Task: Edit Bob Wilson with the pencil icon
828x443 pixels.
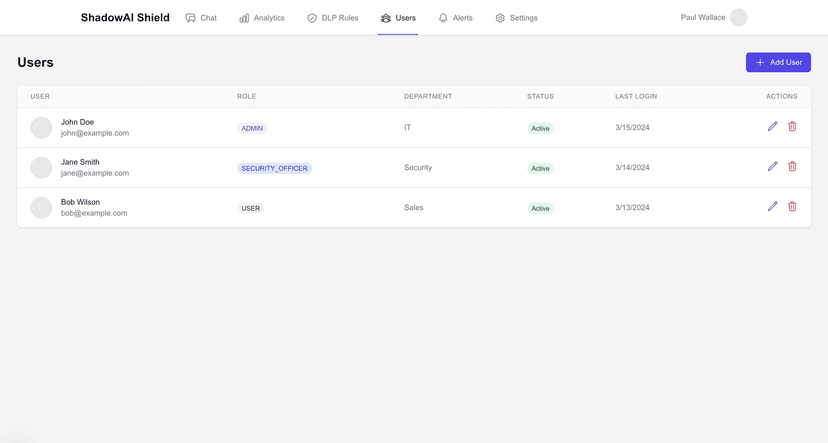Action: click(773, 206)
